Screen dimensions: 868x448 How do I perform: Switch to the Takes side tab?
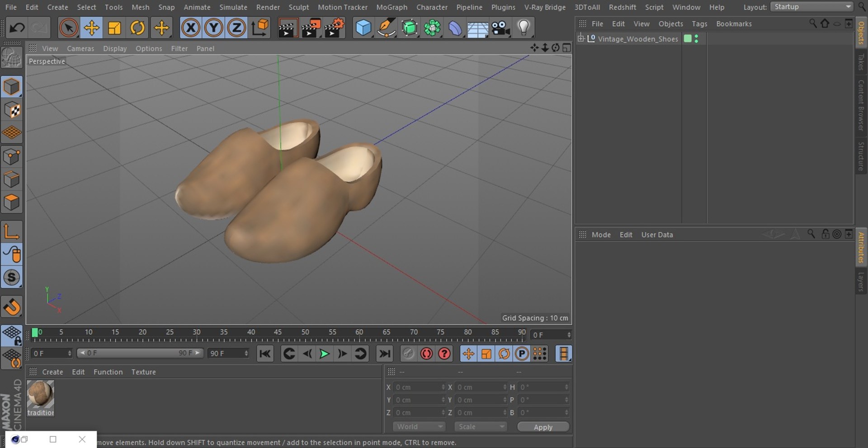861,62
